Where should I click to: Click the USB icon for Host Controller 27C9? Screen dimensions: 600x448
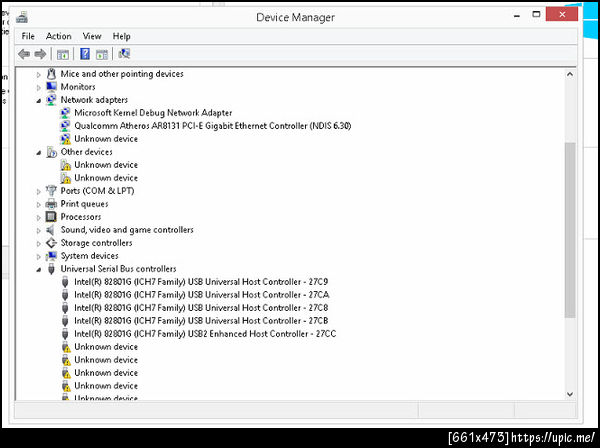(65, 282)
